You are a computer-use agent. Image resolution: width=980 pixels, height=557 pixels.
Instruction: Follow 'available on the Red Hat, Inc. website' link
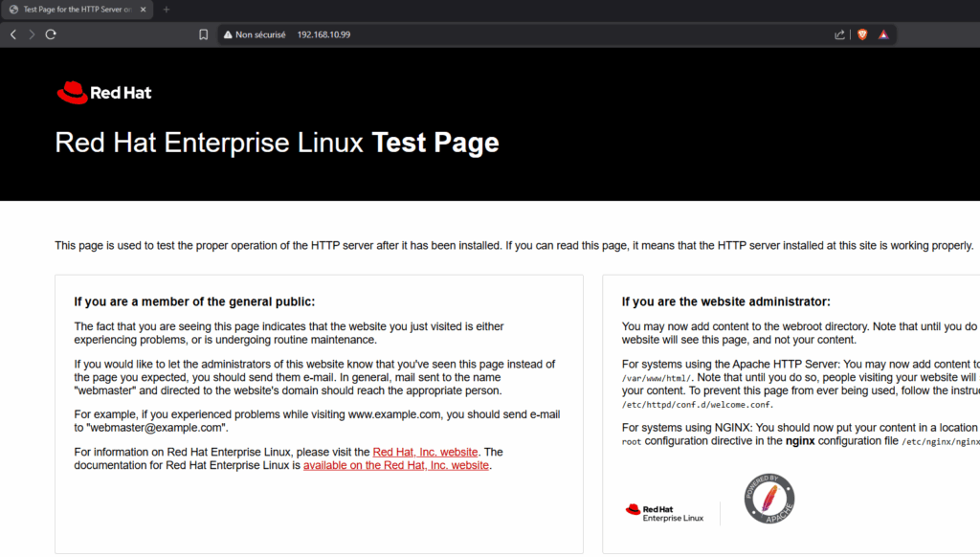(x=396, y=465)
